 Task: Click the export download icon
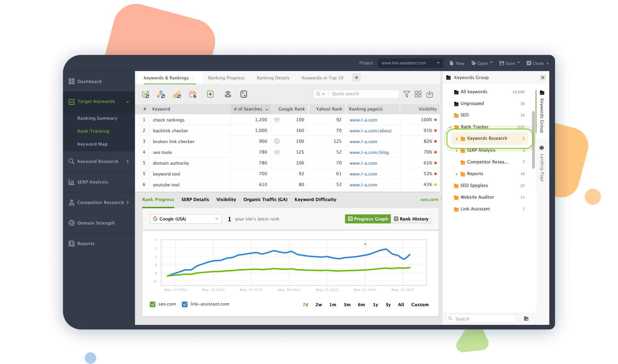(430, 94)
